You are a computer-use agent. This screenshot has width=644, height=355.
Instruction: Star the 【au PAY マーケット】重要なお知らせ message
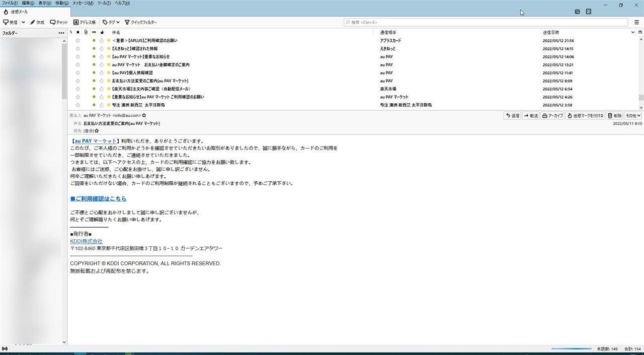point(77,57)
